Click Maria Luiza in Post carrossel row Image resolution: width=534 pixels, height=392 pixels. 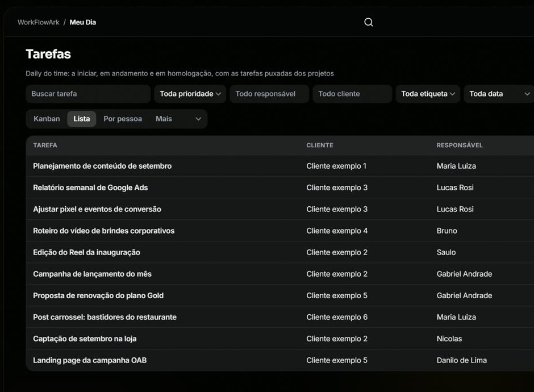coord(456,317)
